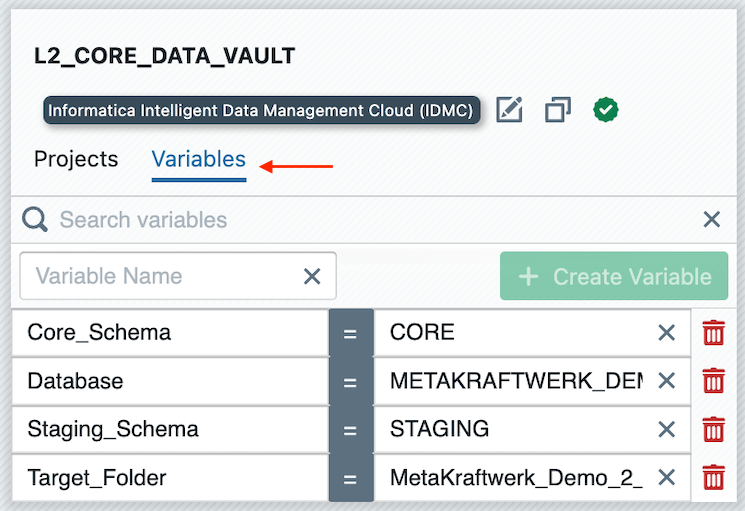Delete the Database variable

(713, 381)
